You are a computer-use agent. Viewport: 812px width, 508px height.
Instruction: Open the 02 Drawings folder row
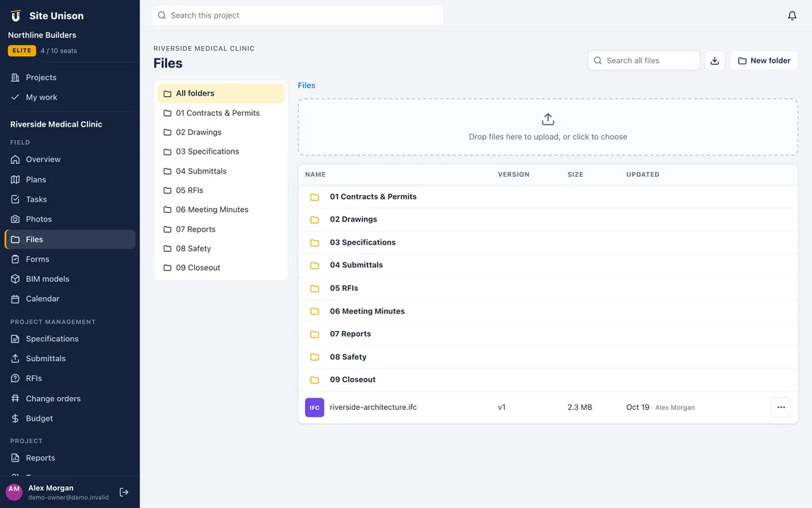click(548, 219)
